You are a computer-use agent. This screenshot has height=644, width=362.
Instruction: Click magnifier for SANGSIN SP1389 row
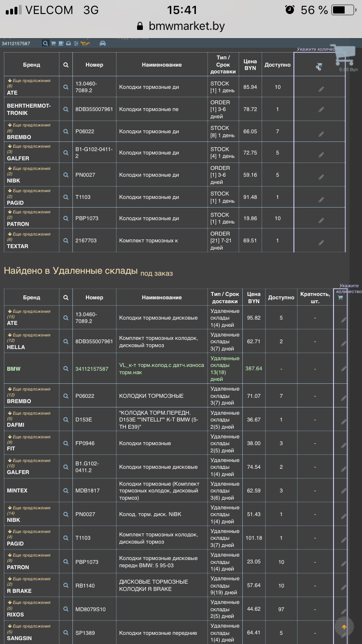tap(66, 633)
